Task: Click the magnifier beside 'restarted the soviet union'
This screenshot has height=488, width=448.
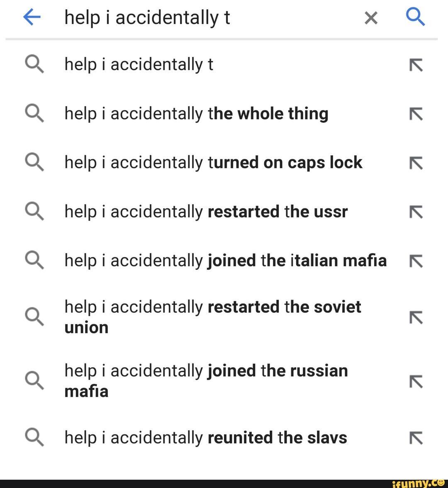Action: pyautogui.click(x=34, y=317)
